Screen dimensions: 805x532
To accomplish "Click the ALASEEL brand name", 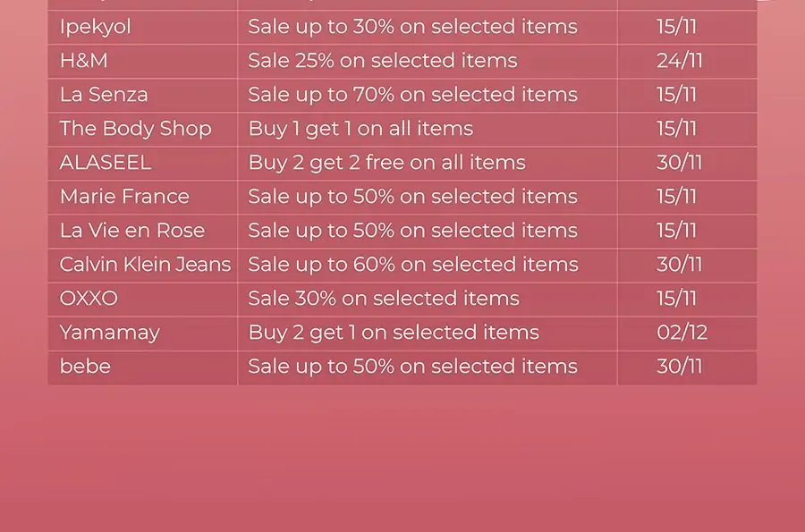I will [x=106, y=163].
